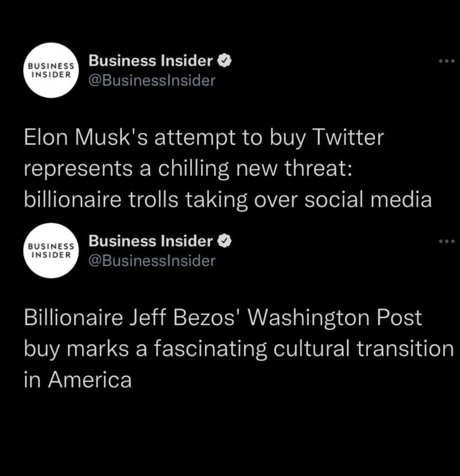The width and height of the screenshot is (460, 476).
Task: Open the @BusinessInsider handle on the top tweet
Action: [x=151, y=81]
